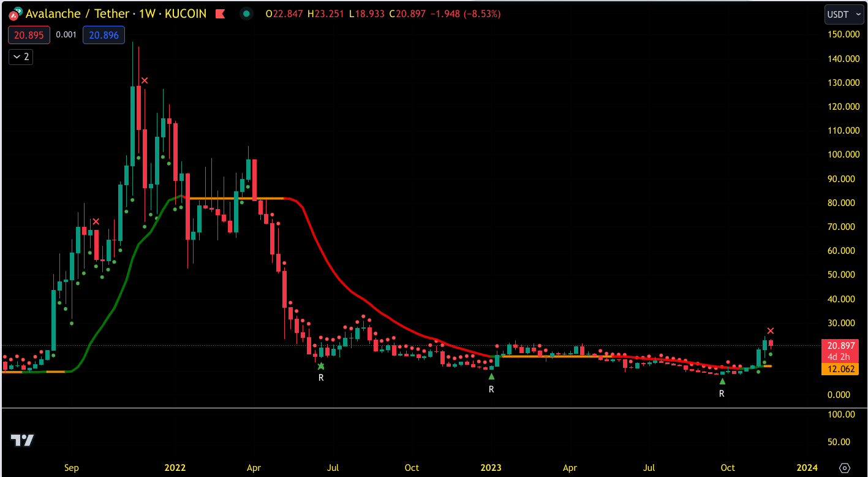Click the blue buy price 20.896 button
Image resolution: width=868 pixels, height=477 pixels.
[104, 35]
